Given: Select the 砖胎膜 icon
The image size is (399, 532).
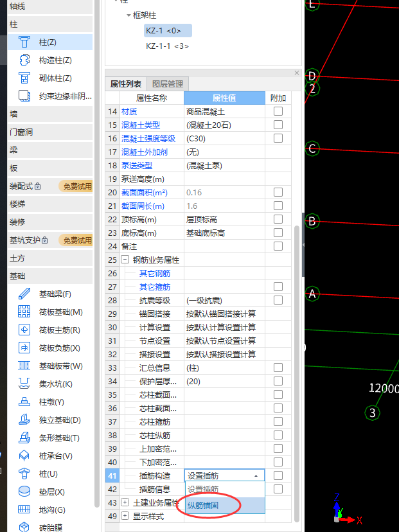Looking at the screenshot, I should coord(24,527).
